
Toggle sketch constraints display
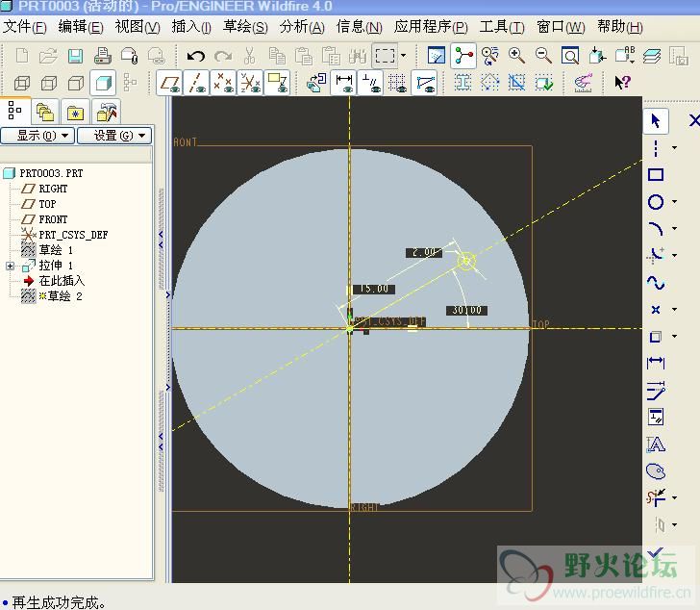[370, 83]
